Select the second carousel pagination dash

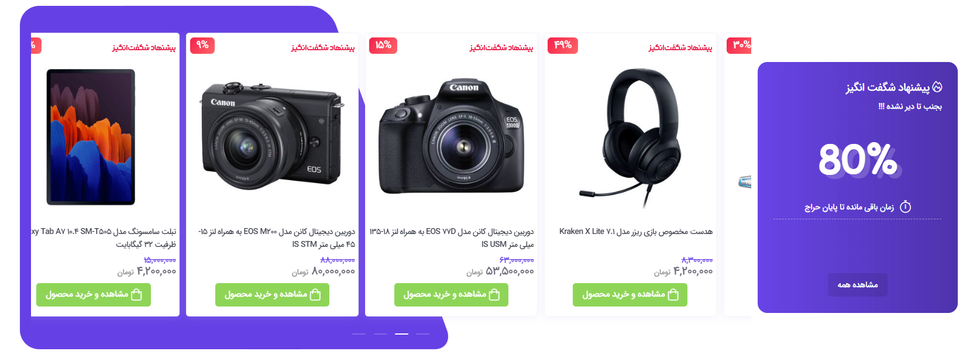(x=380, y=333)
